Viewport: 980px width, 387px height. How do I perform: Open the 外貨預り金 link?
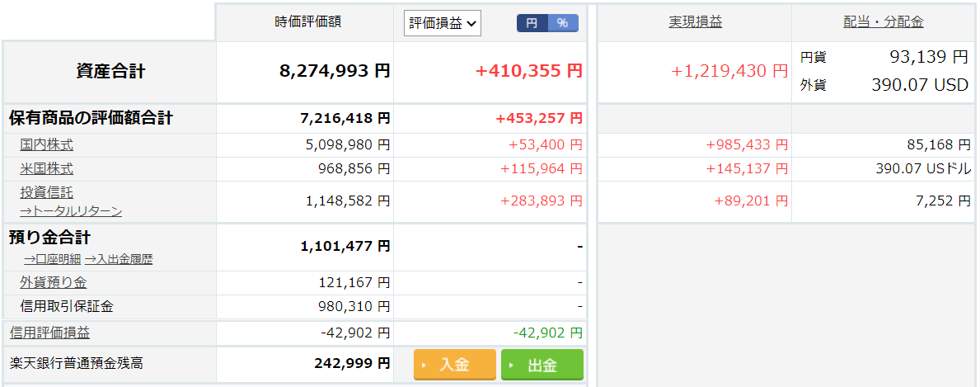tap(53, 283)
